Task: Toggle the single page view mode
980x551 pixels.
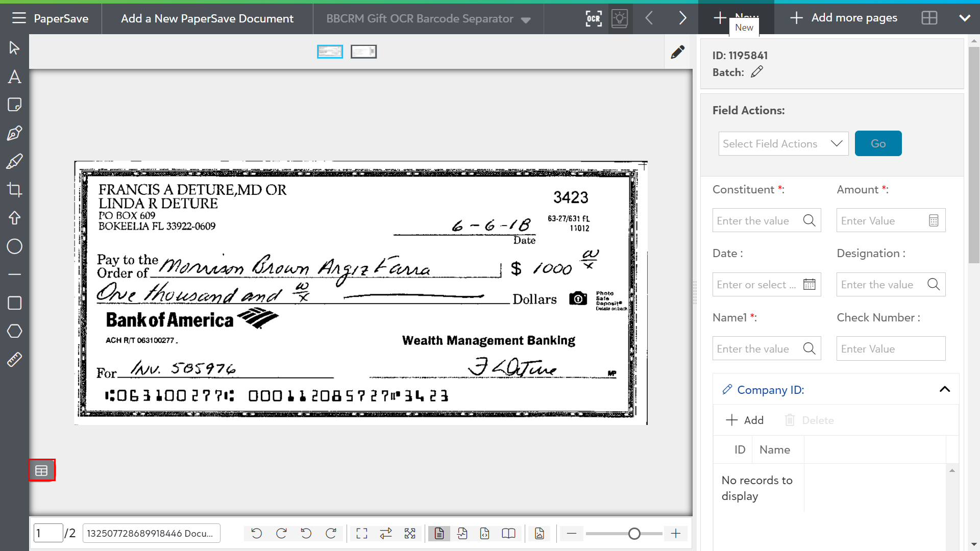Action: (x=439, y=534)
